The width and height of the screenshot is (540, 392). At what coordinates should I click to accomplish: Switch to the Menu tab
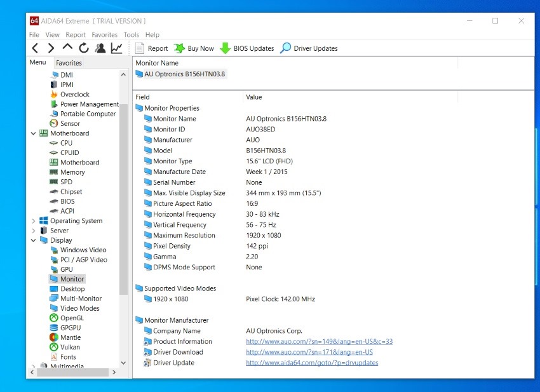point(38,62)
